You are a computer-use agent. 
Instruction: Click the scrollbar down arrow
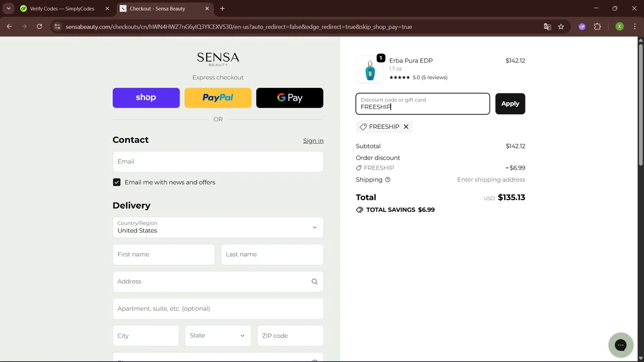pyautogui.click(x=641, y=359)
